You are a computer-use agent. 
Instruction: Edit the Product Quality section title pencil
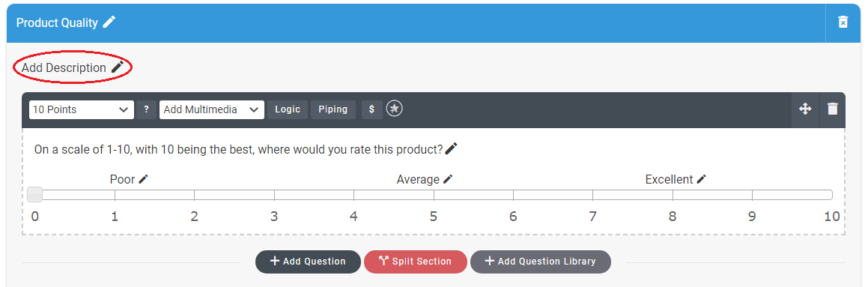(x=109, y=22)
